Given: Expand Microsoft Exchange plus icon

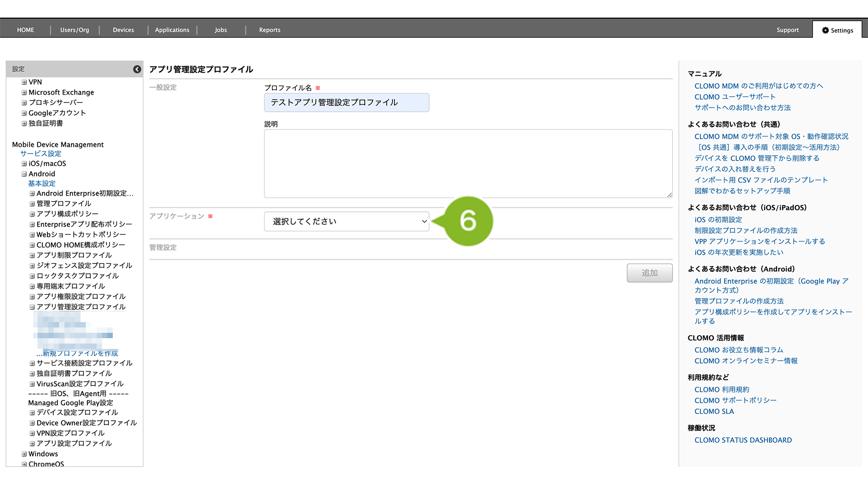Looking at the screenshot, I should [x=24, y=93].
